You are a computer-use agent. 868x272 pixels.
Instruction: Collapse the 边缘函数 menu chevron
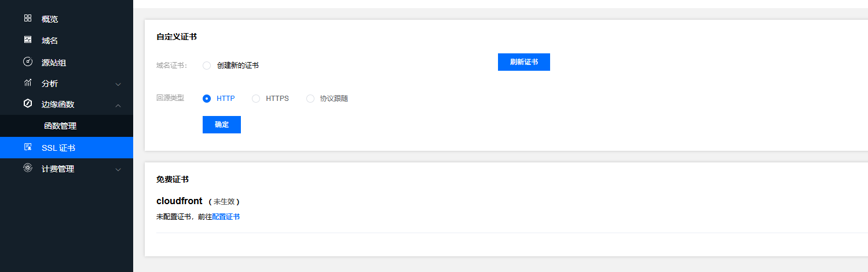118,105
